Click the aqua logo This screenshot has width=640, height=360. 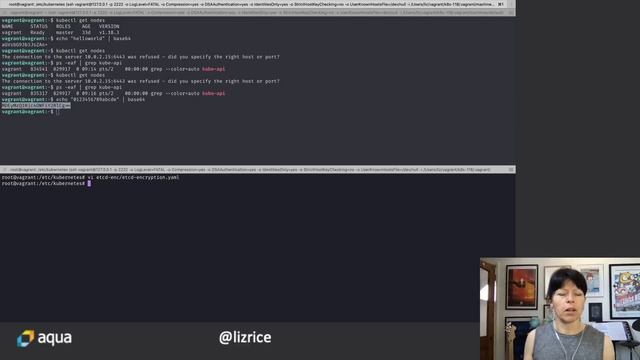click(x=44, y=338)
